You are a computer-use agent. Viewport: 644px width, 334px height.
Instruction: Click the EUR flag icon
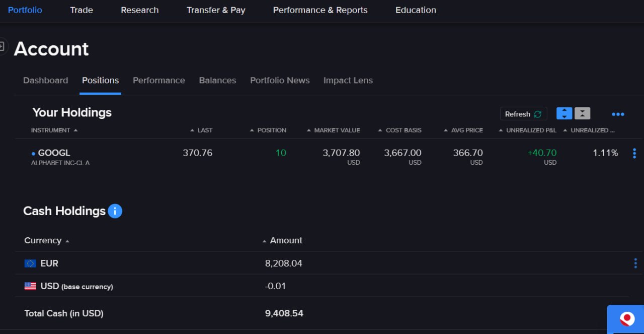tap(30, 263)
